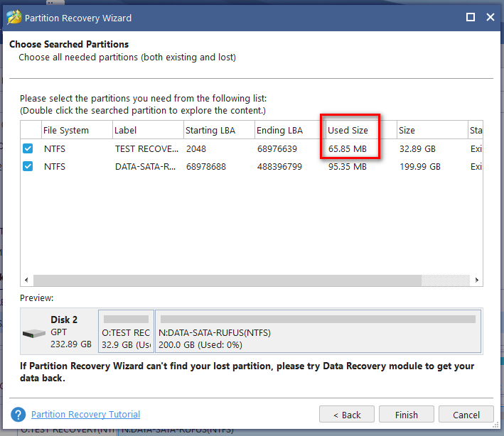Click the 65.85 MB used size cell

tap(348, 148)
